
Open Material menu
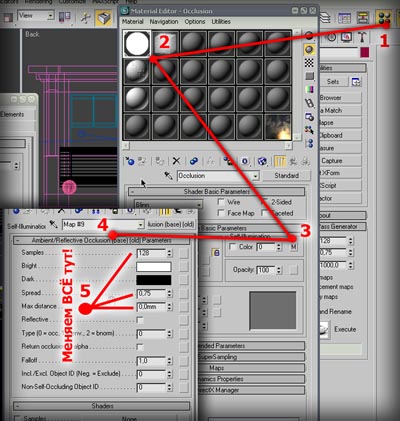(x=132, y=21)
